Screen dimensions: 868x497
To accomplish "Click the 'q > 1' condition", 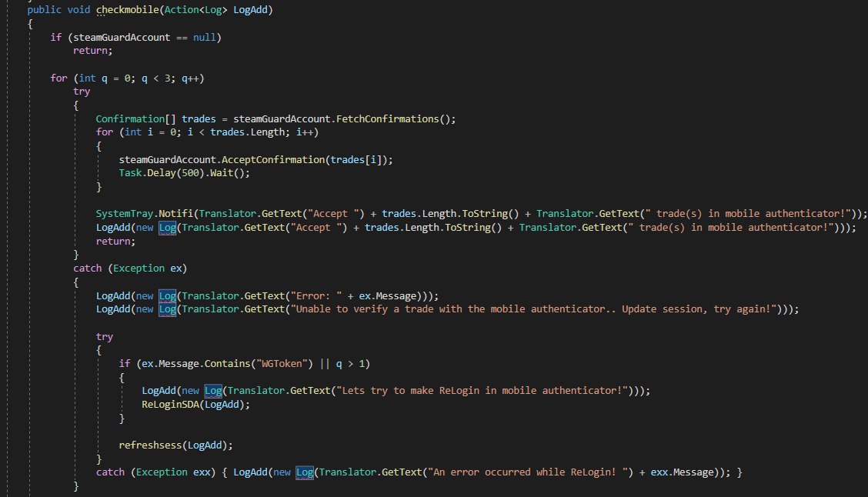I will point(350,364).
